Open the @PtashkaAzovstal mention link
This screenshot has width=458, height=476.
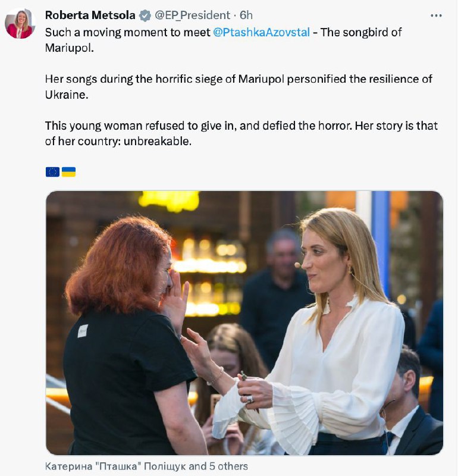click(x=261, y=32)
